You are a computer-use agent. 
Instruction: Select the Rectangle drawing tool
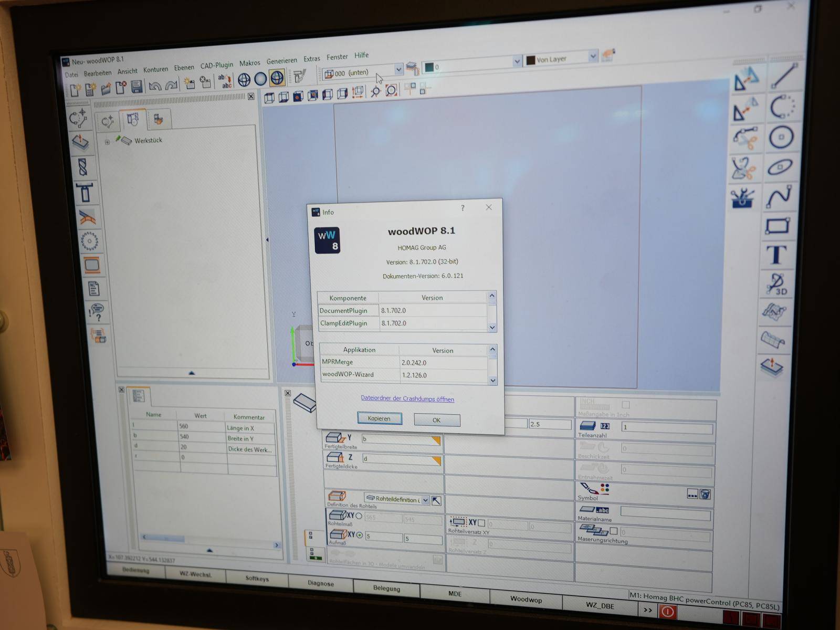(x=778, y=226)
